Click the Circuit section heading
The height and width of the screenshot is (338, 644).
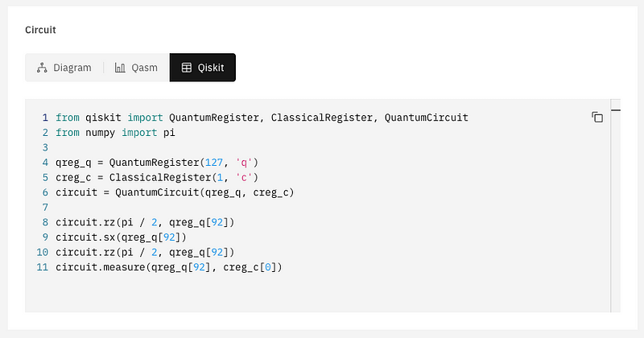[40, 30]
